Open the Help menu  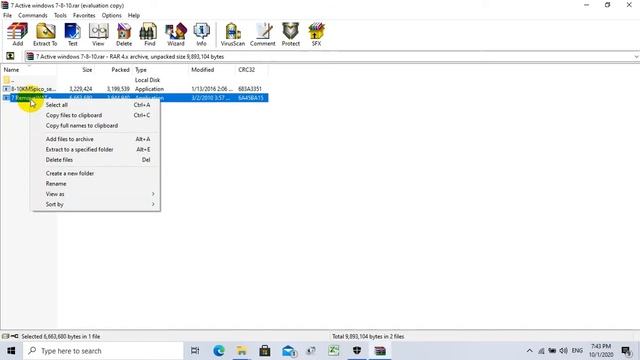click(x=134, y=15)
